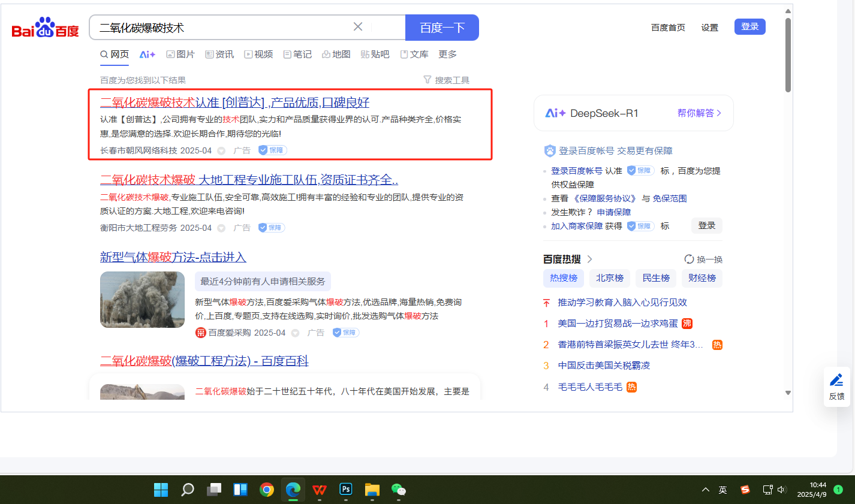855x504 pixels.
Task: Click the refresh hot search icon
Action: coord(689,259)
